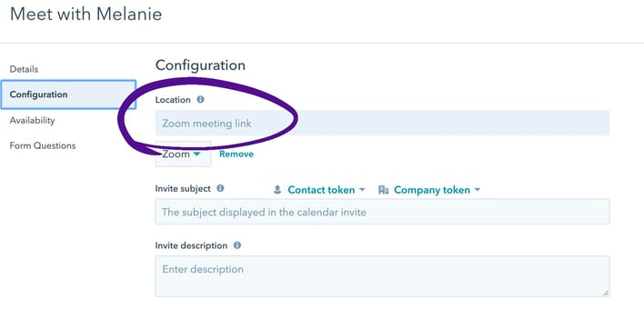Select the Configuration sidebar item
This screenshot has height=329, width=644.
[x=68, y=95]
